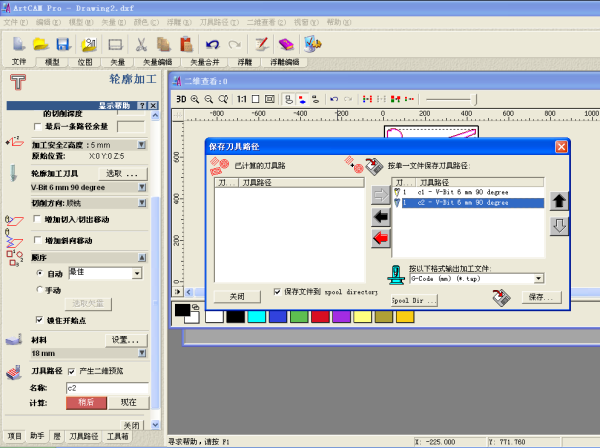Click the calculate Later red button
Viewport: 600px width, 448px height.
click(86, 402)
